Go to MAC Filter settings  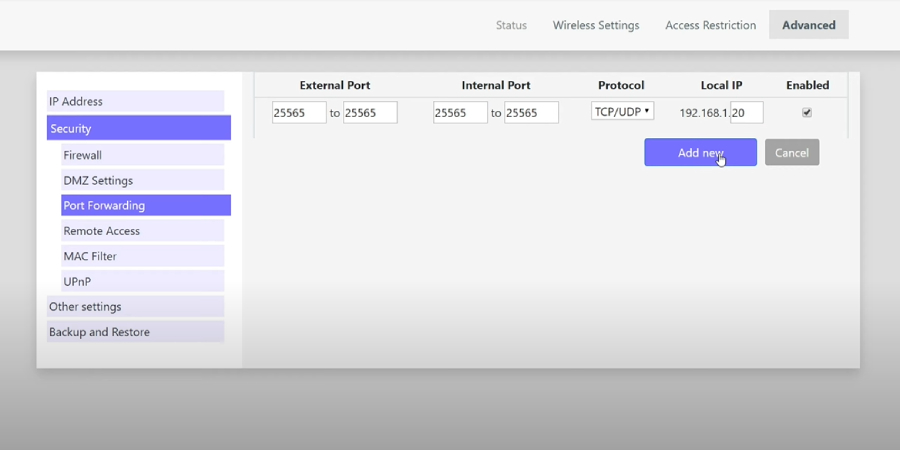142,256
